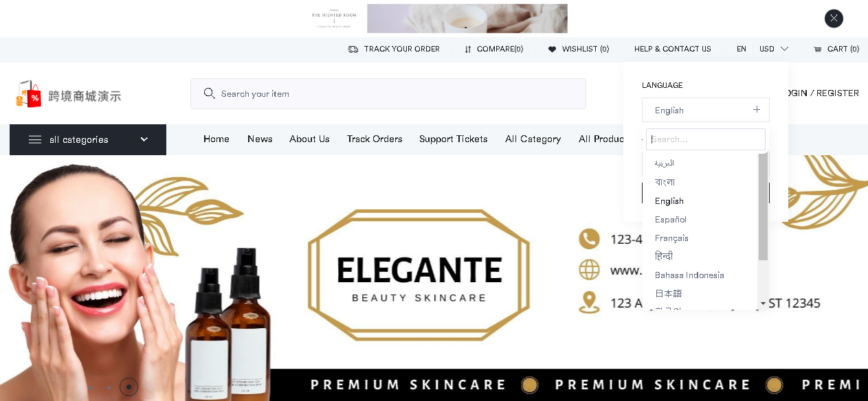Image resolution: width=868 pixels, height=401 pixels.
Task: Click the truck icon beside Track Your Order
Action: [x=353, y=49]
